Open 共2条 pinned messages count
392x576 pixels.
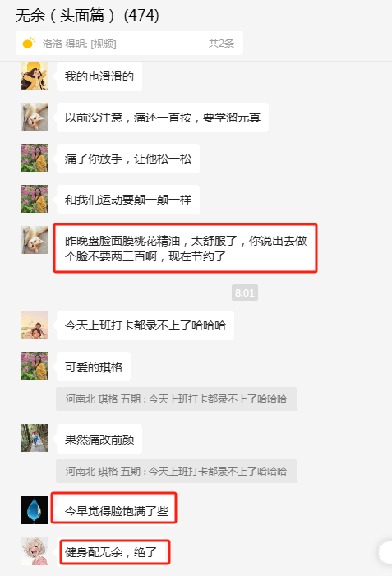click(x=221, y=44)
